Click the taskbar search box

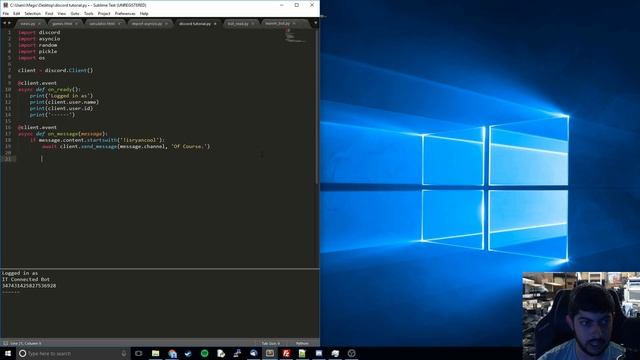[73, 353]
